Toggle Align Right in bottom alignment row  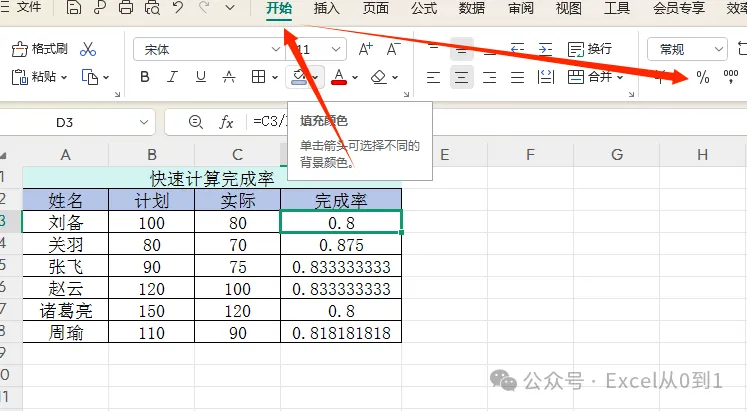pyautogui.click(x=489, y=77)
